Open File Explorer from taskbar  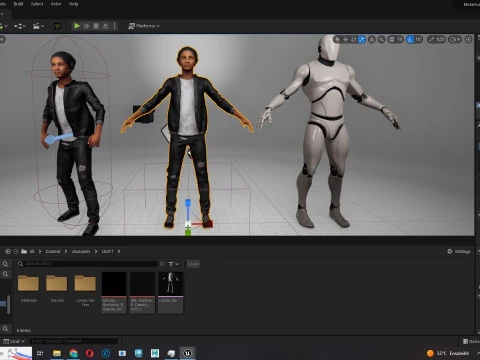(57, 353)
